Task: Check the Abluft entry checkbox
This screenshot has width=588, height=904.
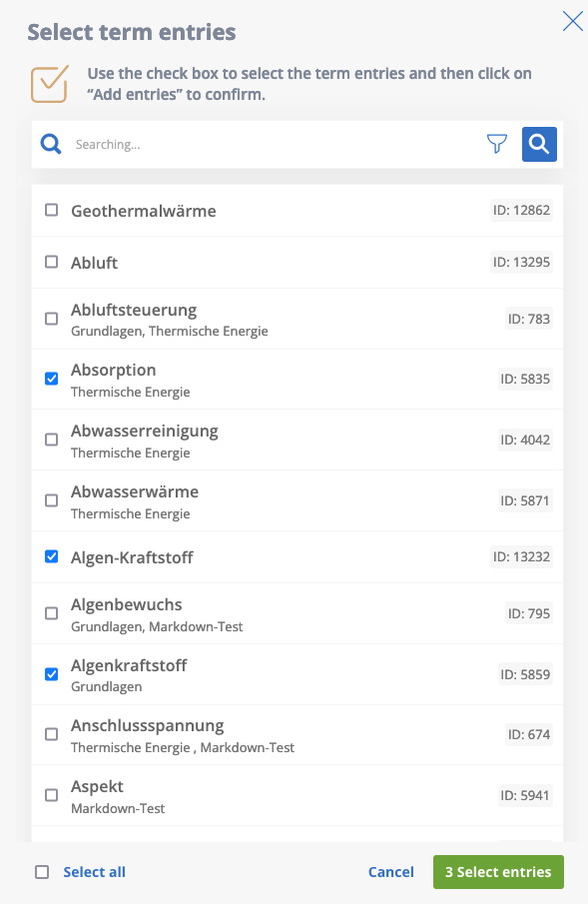Action: pos(51,262)
